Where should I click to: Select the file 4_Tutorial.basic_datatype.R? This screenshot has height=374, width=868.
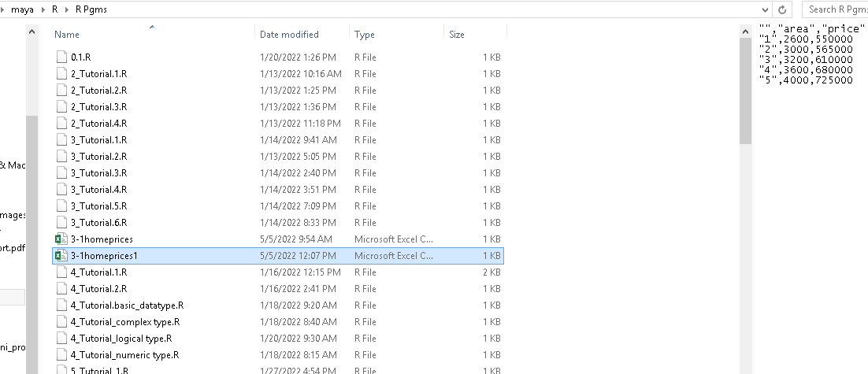pos(128,305)
